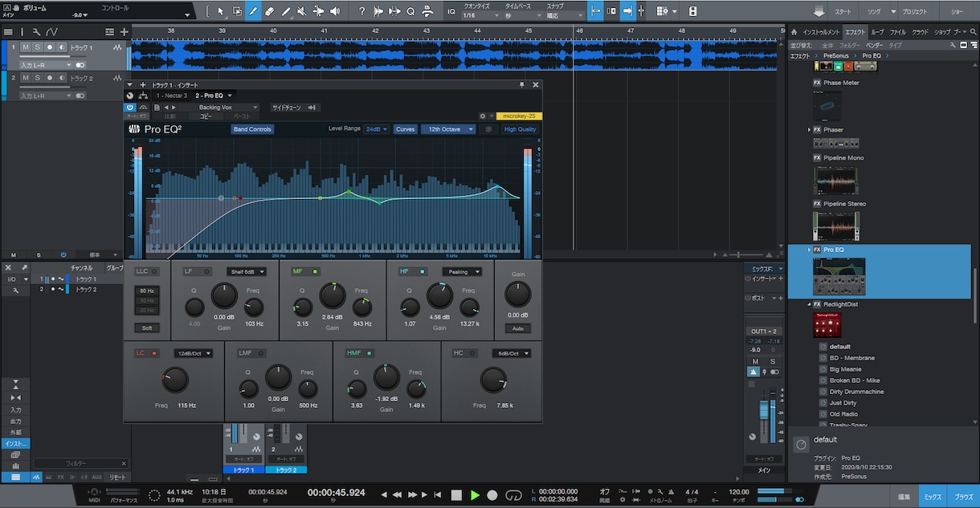Switch to the Files browser tab
This screenshot has height=508, width=980.
point(898,32)
